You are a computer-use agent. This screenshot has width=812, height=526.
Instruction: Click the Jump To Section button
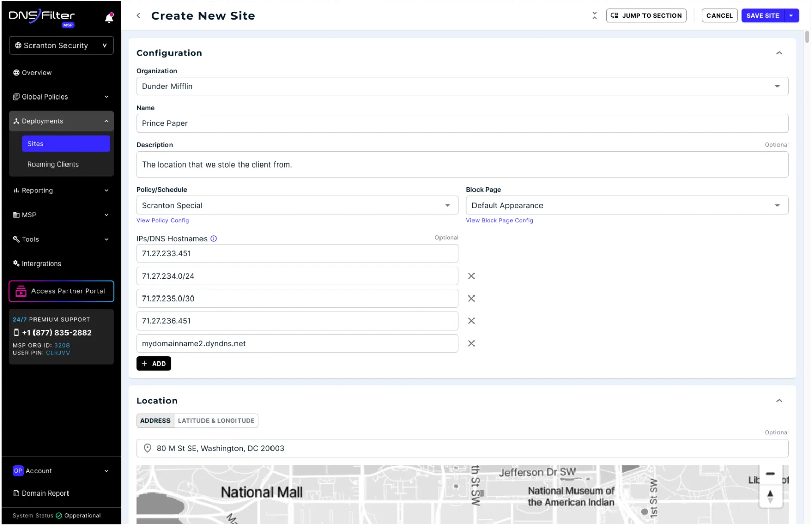click(x=646, y=16)
